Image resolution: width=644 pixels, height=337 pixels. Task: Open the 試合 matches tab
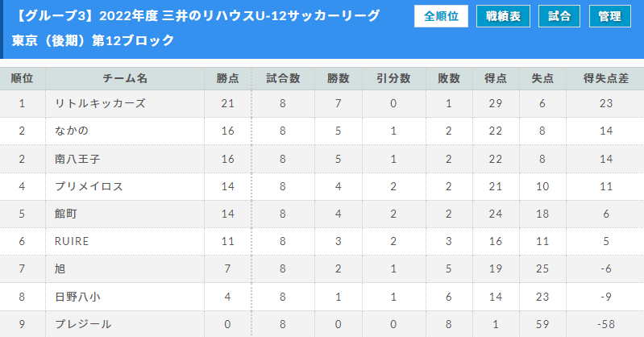[559, 16]
